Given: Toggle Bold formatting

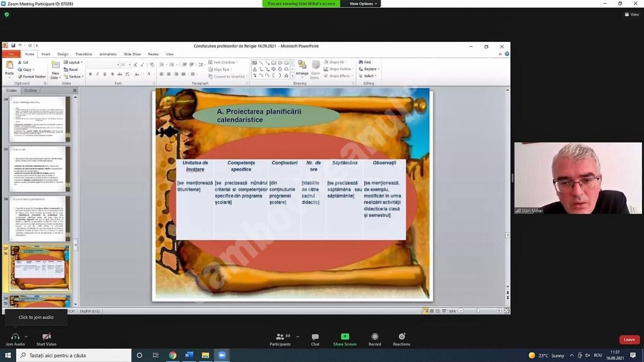Looking at the screenshot, I should [x=90, y=75].
